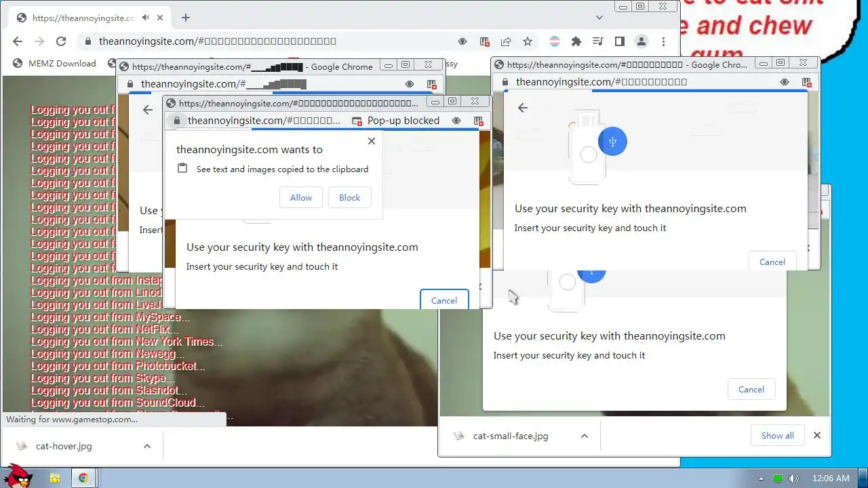The width and height of the screenshot is (868, 488).
Task: Open the tab search chevron in main window
Action: tap(599, 18)
